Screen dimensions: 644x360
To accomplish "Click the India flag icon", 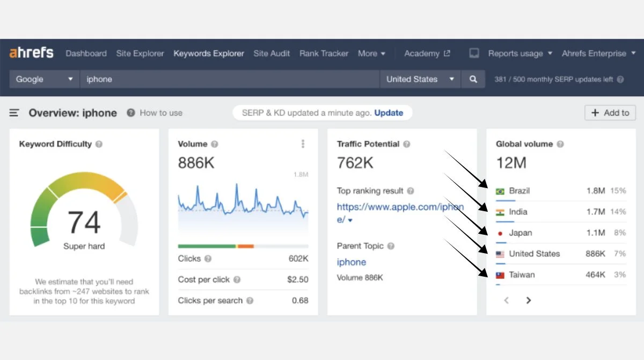I will [500, 212].
